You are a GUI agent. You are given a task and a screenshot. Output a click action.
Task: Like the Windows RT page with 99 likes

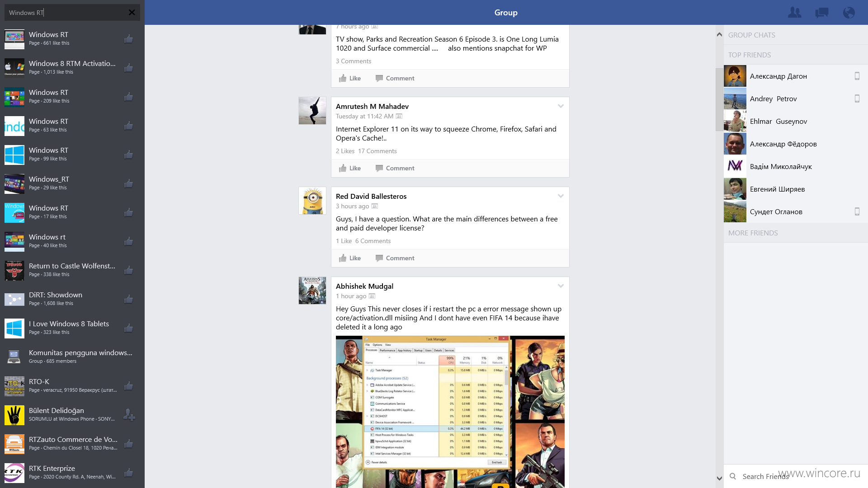128,155
